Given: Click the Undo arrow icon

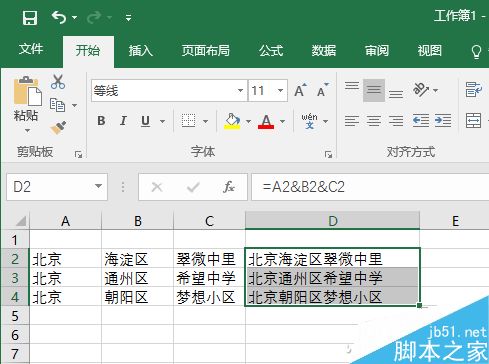Looking at the screenshot, I should pos(59,17).
